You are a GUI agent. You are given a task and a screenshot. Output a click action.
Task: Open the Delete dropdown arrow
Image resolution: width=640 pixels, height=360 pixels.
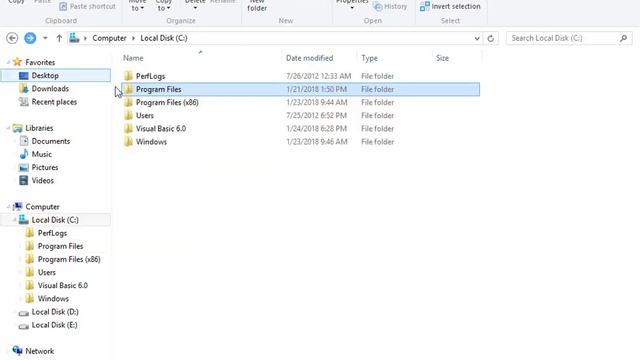pyautogui.click(x=195, y=8)
